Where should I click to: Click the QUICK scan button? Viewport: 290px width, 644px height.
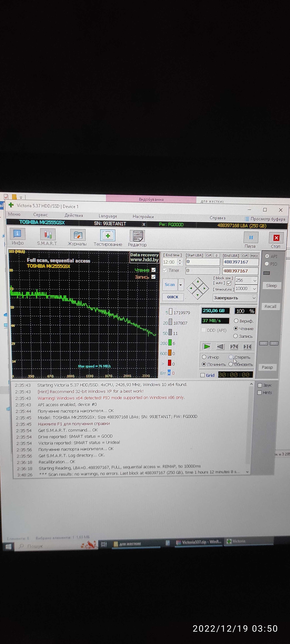(173, 297)
